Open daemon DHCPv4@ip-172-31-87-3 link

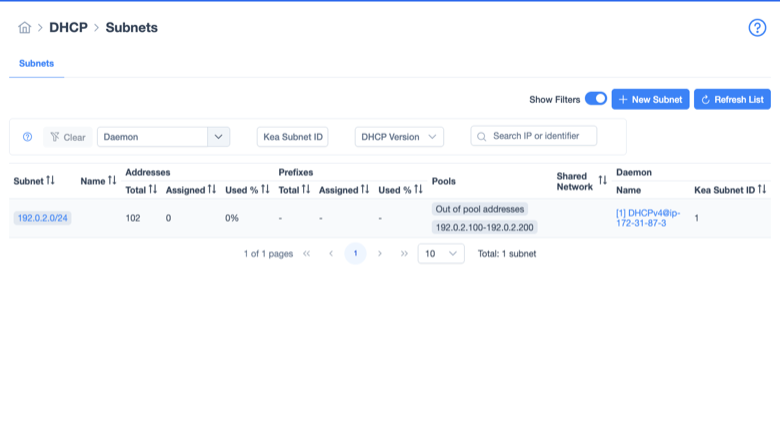click(x=648, y=218)
